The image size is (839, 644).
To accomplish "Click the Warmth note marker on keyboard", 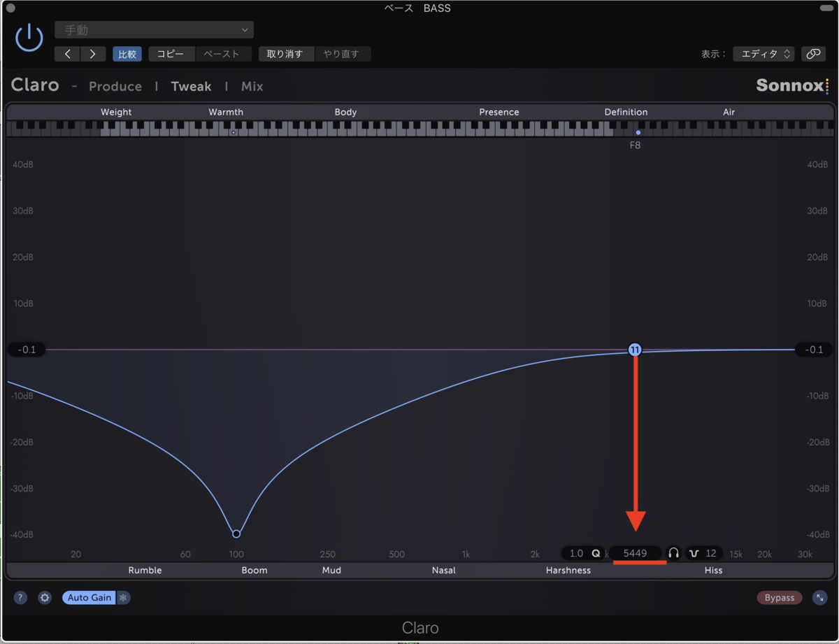I will tap(234, 132).
